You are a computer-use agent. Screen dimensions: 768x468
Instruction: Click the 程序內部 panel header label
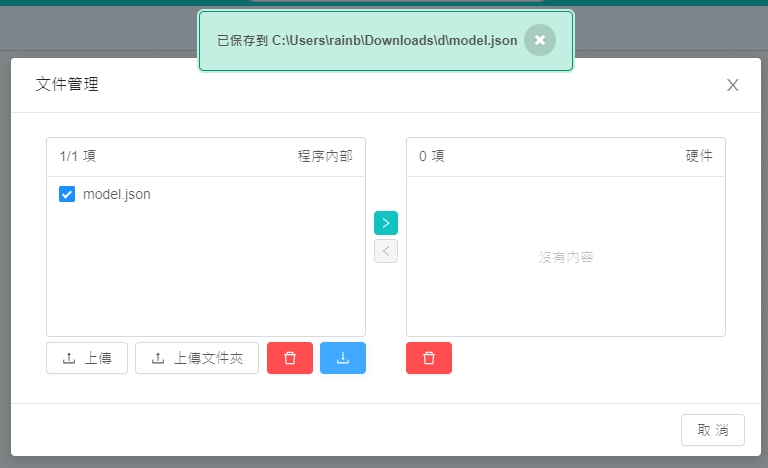tap(325, 157)
